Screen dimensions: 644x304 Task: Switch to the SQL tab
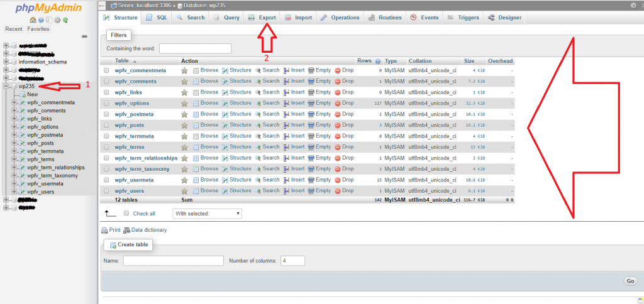pos(157,18)
